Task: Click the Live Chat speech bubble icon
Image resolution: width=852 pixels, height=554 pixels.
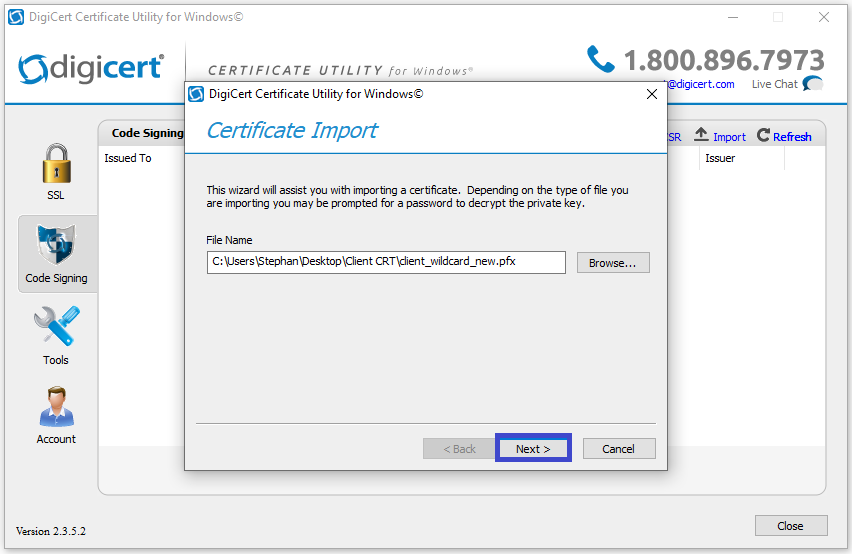Action: (x=813, y=84)
